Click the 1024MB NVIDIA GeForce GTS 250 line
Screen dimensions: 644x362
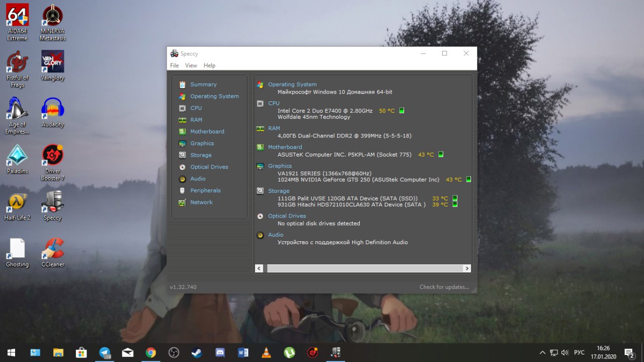click(359, 180)
